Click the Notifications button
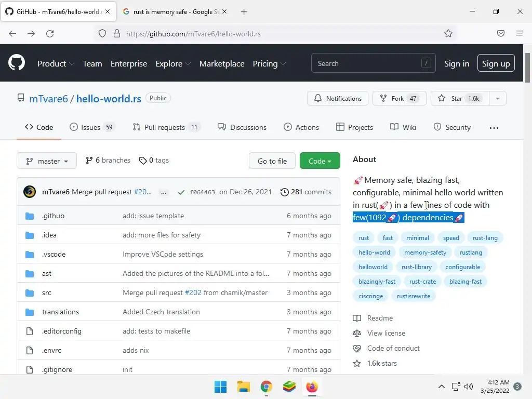 (x=338, y=98)
